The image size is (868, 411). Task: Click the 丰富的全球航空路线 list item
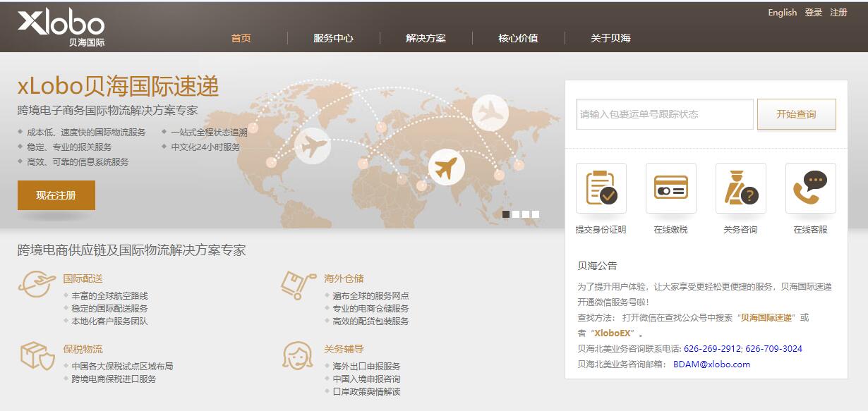pyautogui.click(x=109, y=296)
